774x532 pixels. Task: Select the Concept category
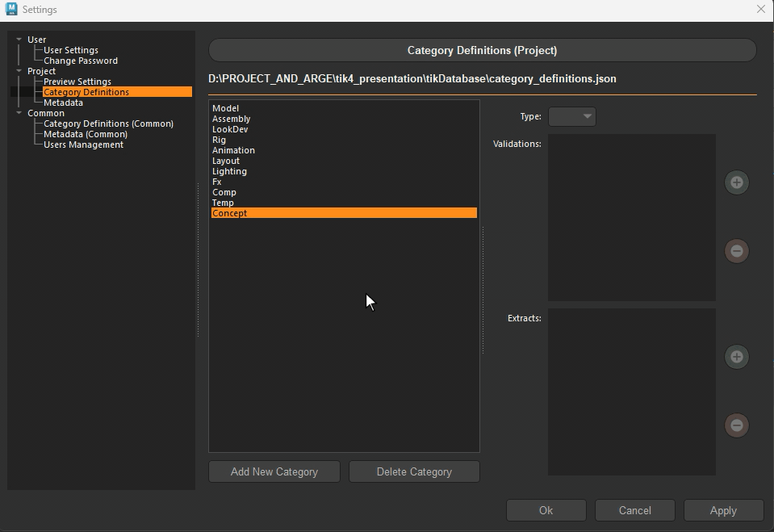pyautogui.click(x=344, y=213)
